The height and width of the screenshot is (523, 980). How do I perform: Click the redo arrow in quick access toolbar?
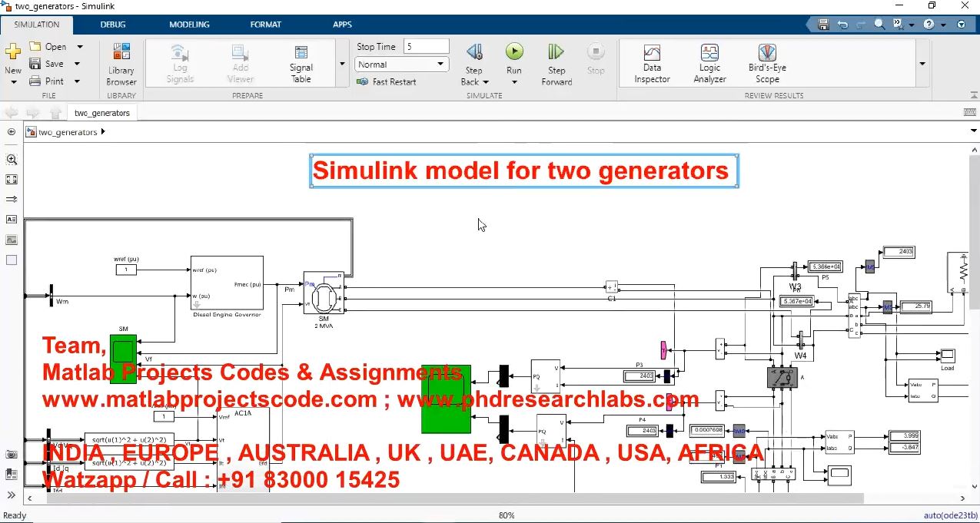coord(860,25)
